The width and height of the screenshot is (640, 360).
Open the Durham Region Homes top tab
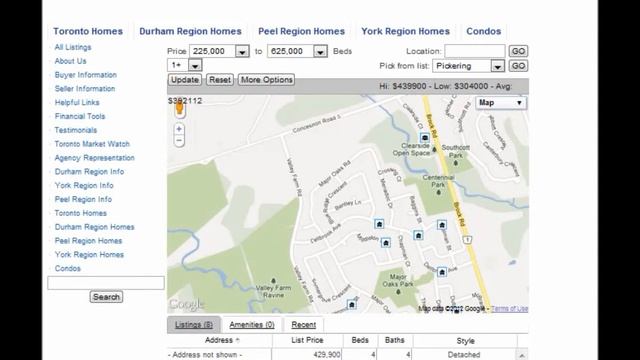(x=190, y=31)
